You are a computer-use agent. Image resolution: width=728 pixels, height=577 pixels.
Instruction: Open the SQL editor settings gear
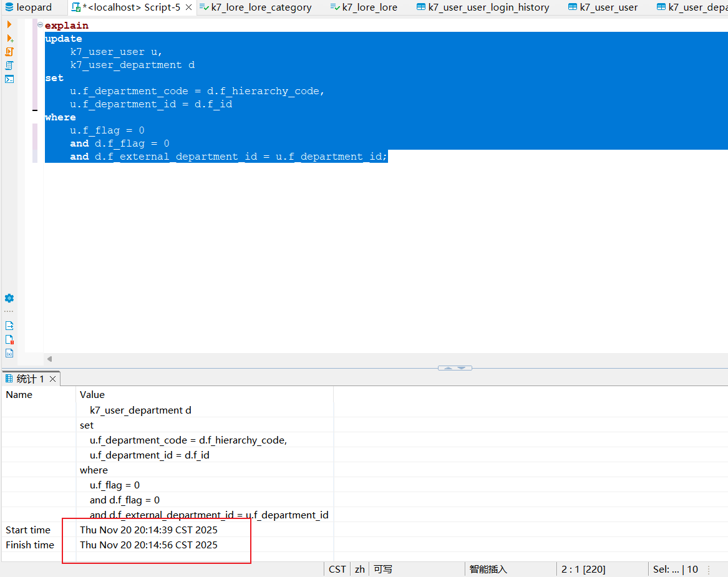(x=9, y=298)
